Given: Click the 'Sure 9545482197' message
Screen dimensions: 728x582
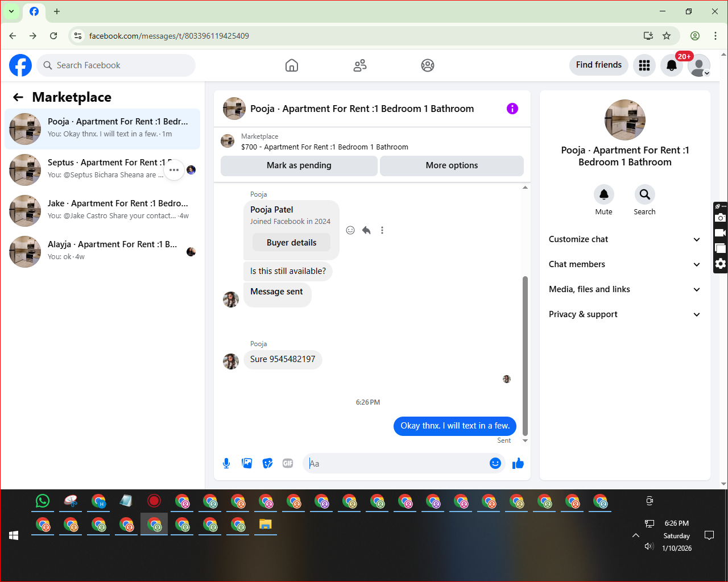Looking at the screenshot, I should pyautogui.click(x=283, y=359).
